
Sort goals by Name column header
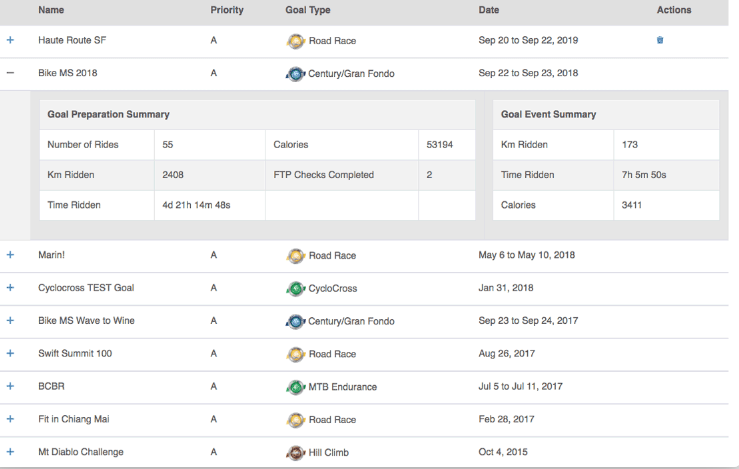click(x=52, y=10)
